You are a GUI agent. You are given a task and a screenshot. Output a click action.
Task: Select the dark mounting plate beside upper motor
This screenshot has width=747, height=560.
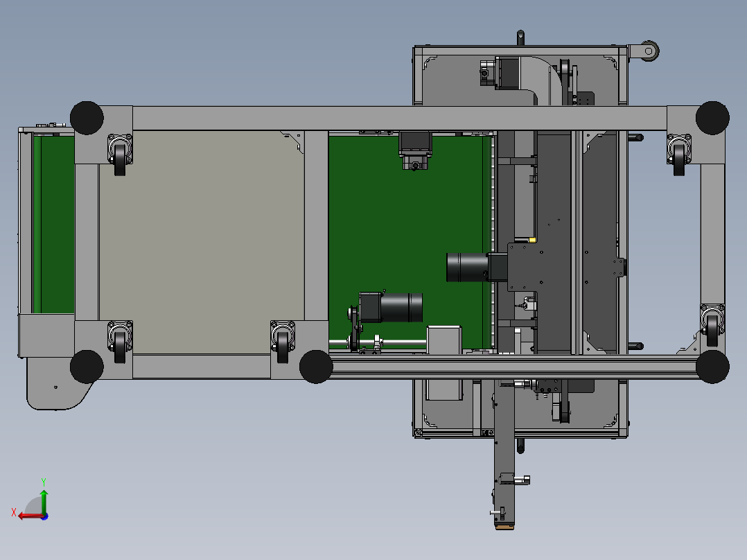[x=522, y=267]
